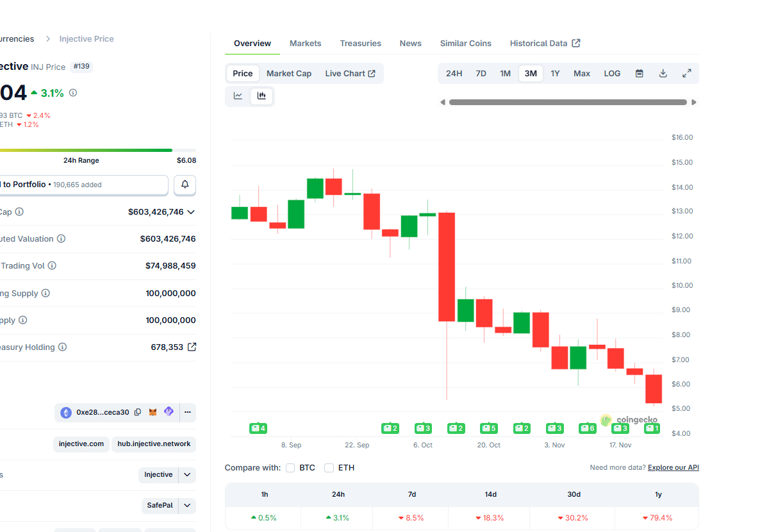Open the Injective dropdown arrow
Screen dimensions: 769x532
187,475
